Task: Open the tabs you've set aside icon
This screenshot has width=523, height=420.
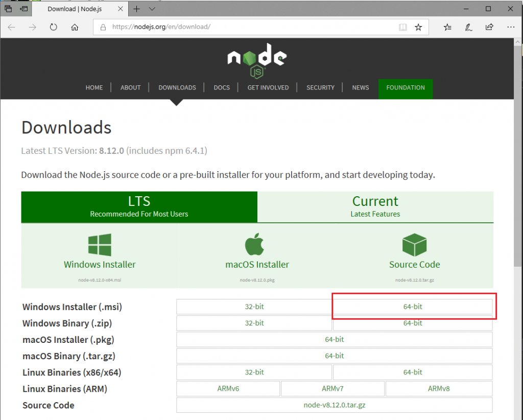Action: click(8, 9)
